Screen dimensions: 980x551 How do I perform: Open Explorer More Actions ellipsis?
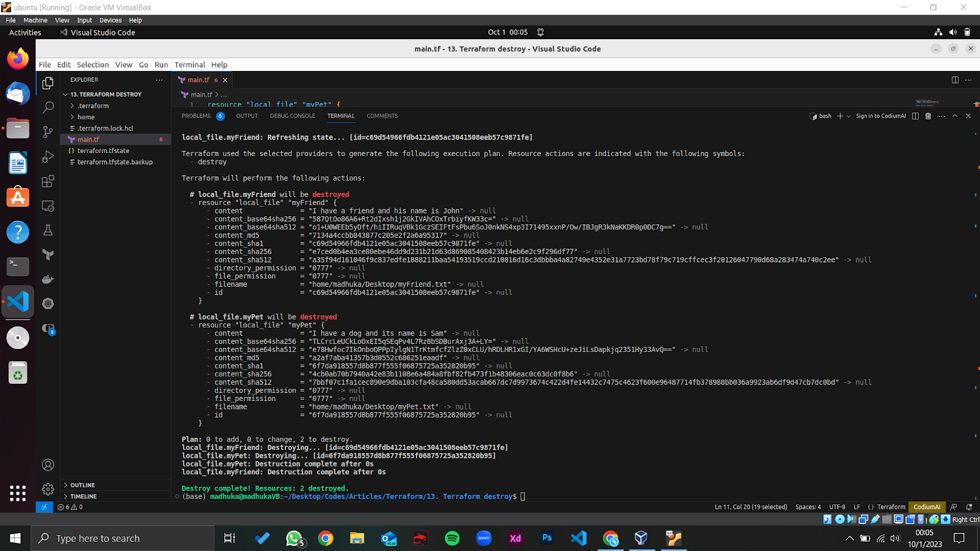[159, 80]
